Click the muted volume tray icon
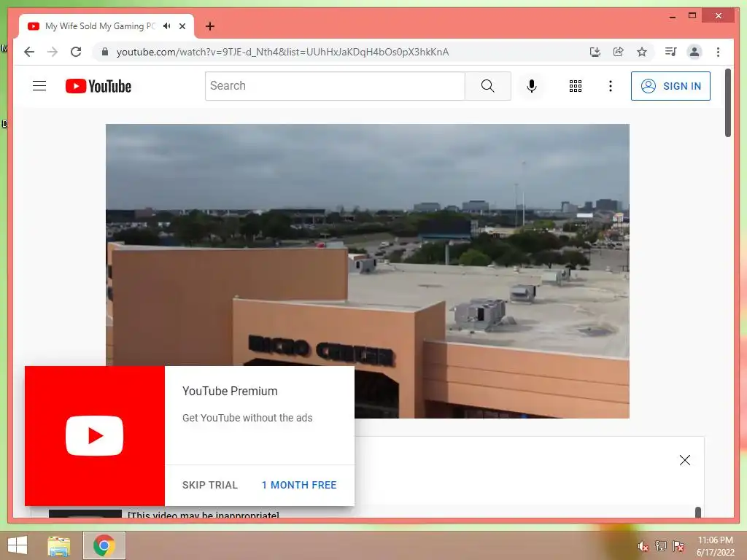 point(643,546)
